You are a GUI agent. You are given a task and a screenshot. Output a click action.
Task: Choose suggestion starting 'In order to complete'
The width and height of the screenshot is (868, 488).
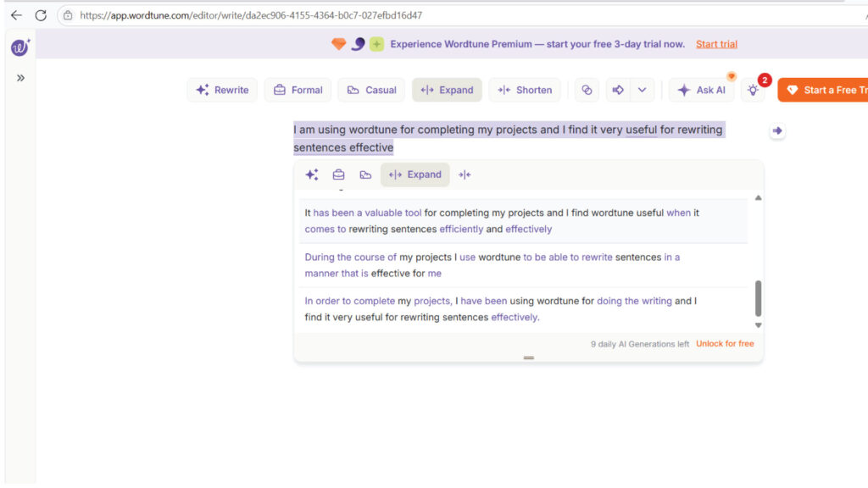coord(523,309)
